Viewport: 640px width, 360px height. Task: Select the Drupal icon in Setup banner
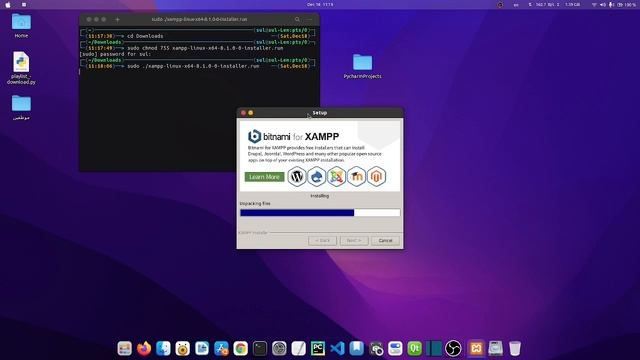317,176
